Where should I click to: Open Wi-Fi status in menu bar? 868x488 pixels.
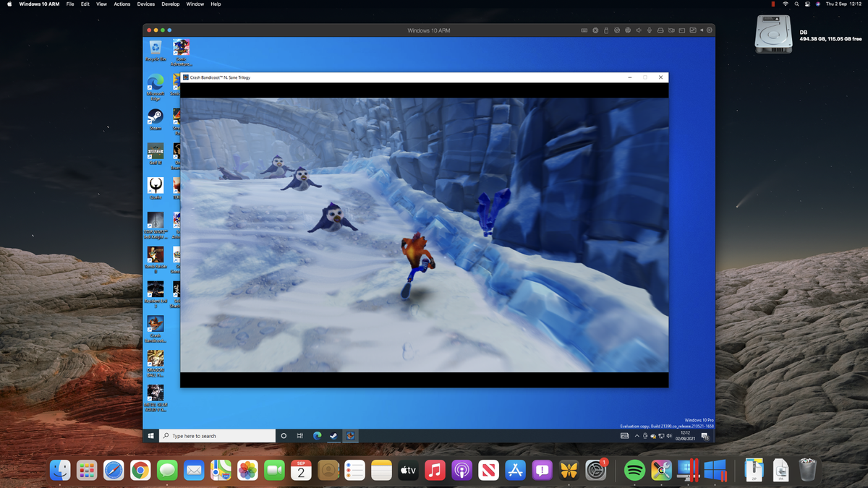point(785,4)
